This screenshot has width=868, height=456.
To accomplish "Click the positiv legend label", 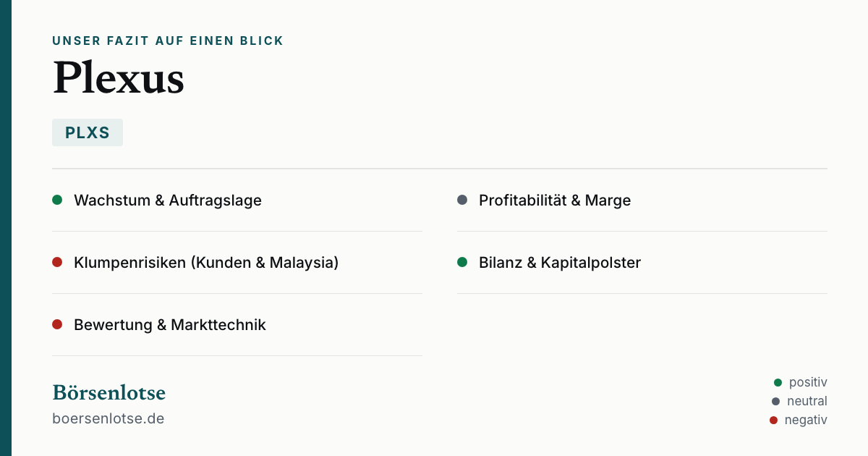I will (x=808, y=382).
